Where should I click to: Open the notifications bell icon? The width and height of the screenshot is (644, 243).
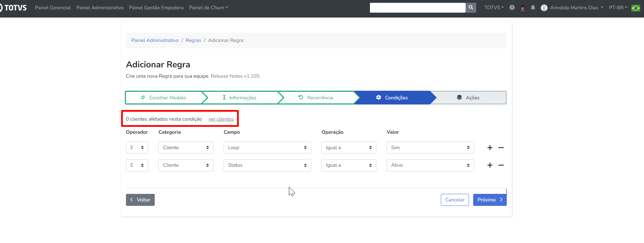tap(533, 8)
